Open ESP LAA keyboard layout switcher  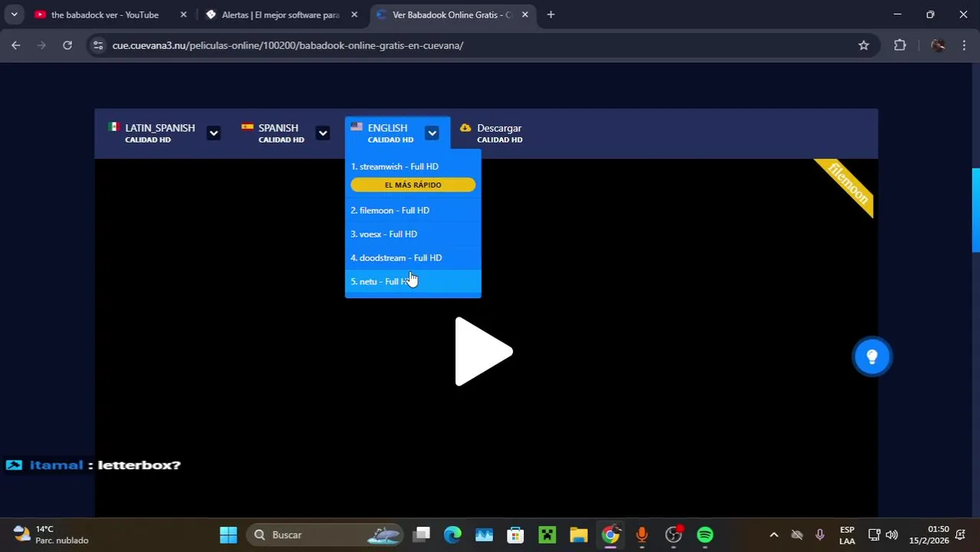847,534
